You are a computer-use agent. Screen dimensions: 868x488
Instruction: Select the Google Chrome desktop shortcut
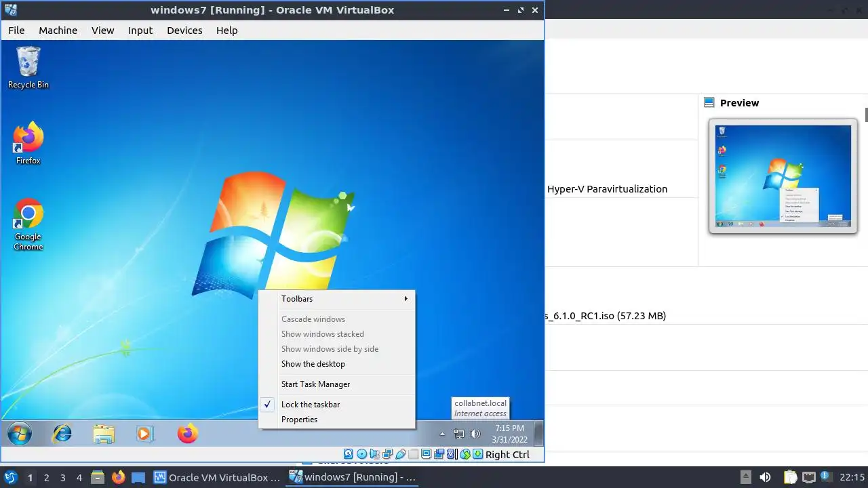point(28,224)
